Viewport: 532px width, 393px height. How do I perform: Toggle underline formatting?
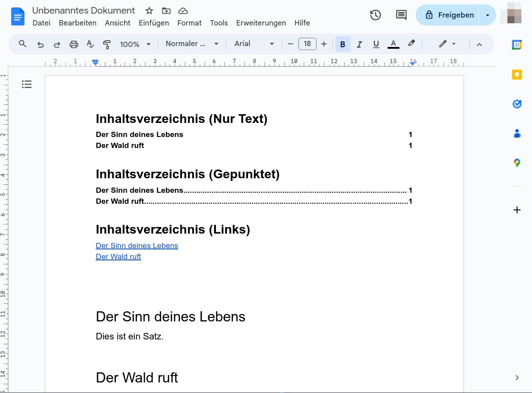[x=376, y=44]
